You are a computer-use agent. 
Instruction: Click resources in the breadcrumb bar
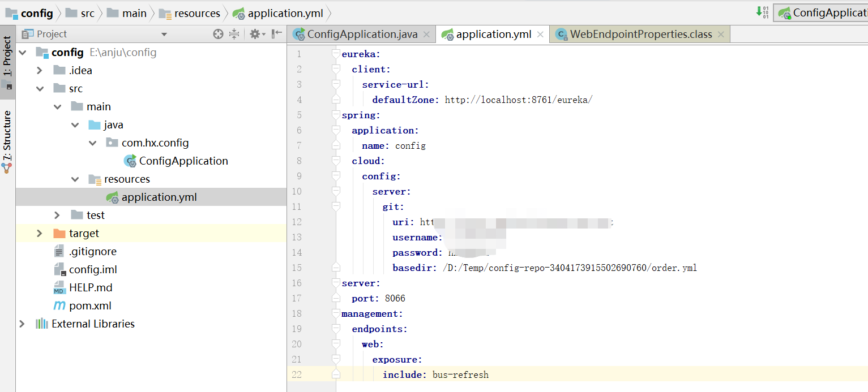point(197,13)
